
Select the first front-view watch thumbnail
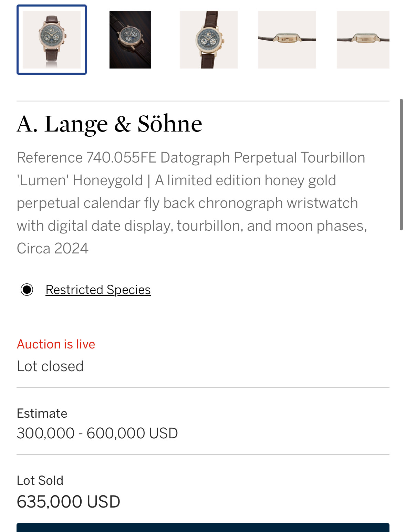(x=52, y=40)
